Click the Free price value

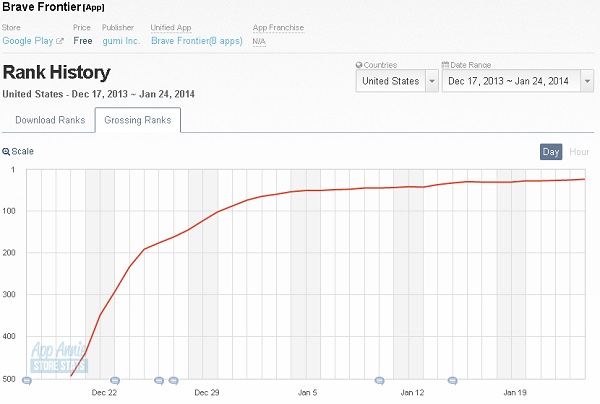83,41
